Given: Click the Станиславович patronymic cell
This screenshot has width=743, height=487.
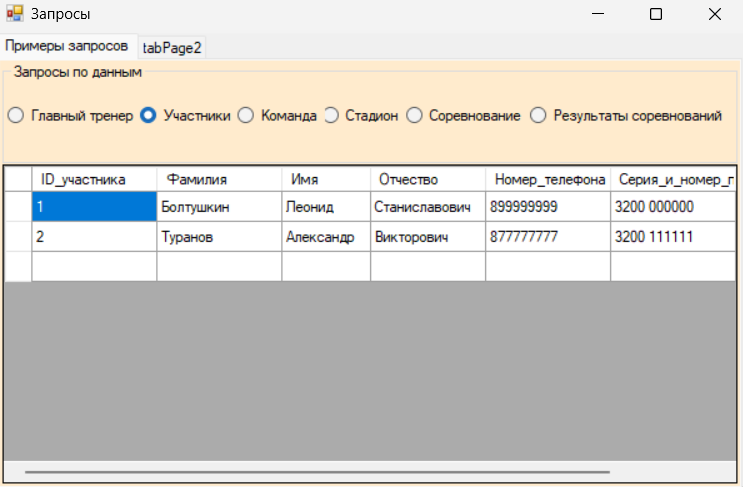Looking at the screenshot, I should tap(428, 207).
